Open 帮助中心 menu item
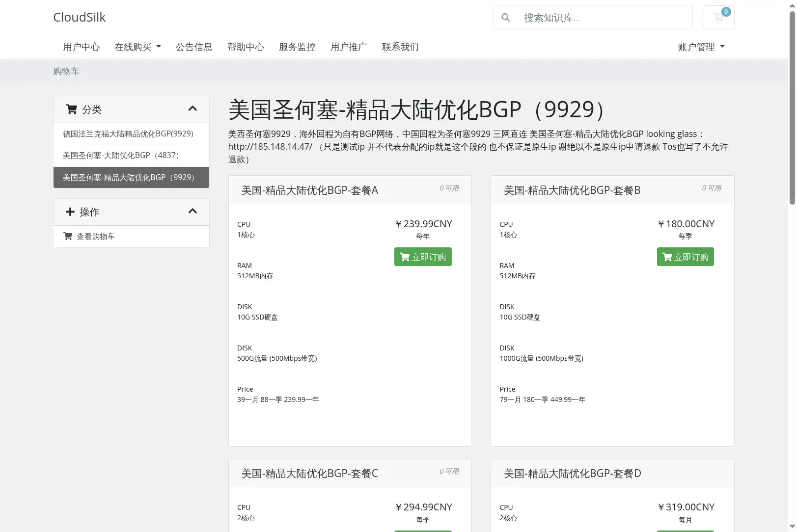This screenshot has height=532, width=797. coord(246,47)
